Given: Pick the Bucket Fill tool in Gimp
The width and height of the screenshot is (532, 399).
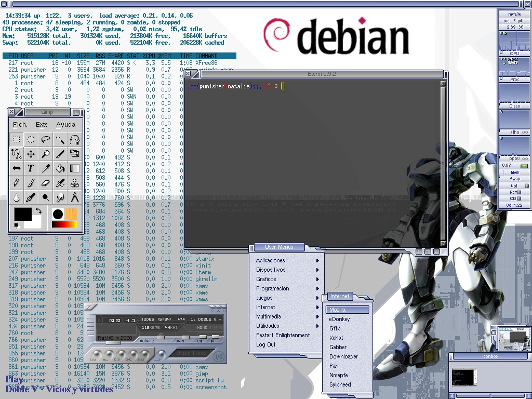Looking at the screenshot, I should 60,168.
